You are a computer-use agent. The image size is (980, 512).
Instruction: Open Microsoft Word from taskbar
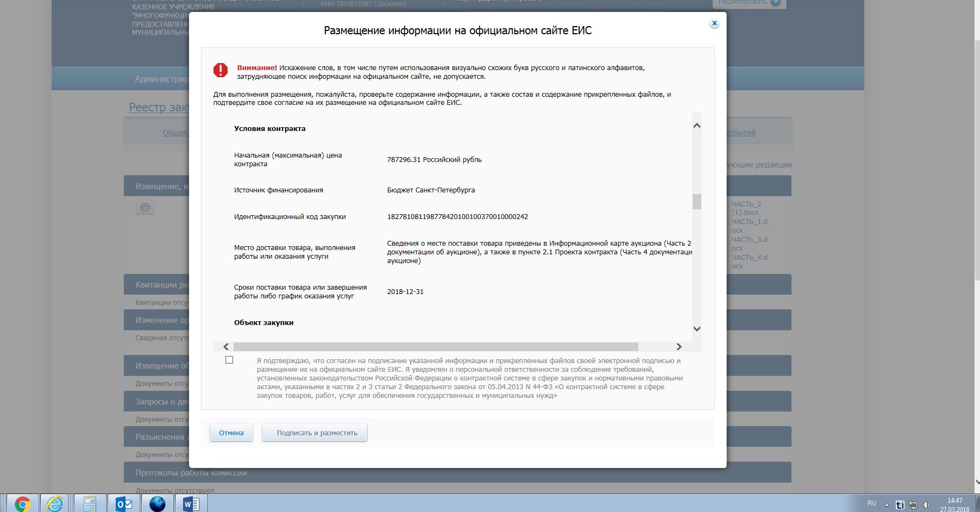(x=191, y=504)
